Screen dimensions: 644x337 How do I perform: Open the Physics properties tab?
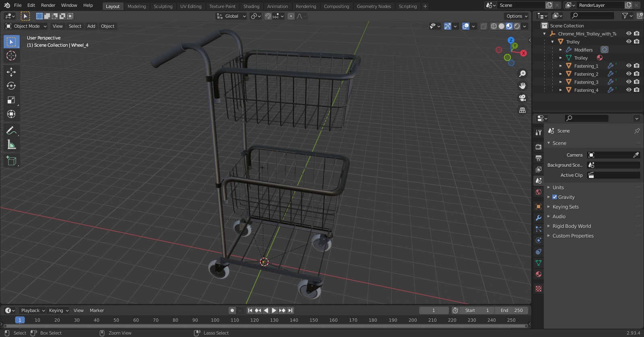[x=539, y=240]
